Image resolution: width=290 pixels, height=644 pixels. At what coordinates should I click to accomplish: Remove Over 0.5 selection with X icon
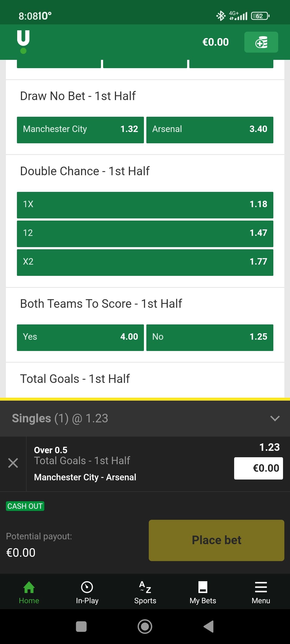coord(13,463)
